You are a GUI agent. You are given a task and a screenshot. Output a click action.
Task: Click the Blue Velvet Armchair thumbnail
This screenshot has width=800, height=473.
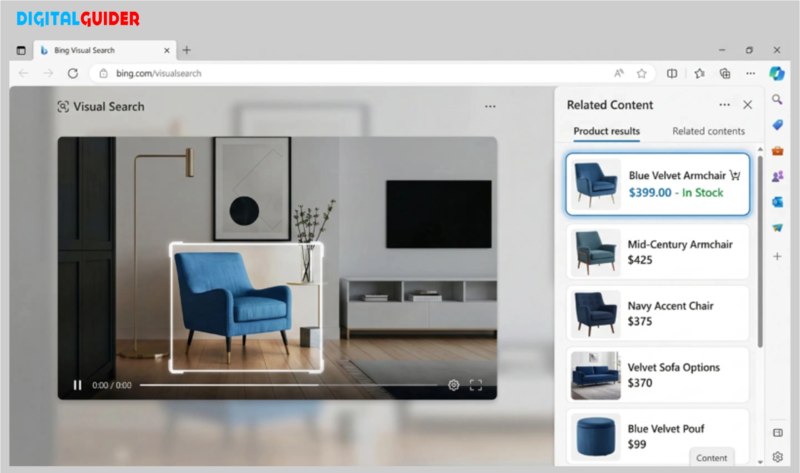tap(595, 184)
